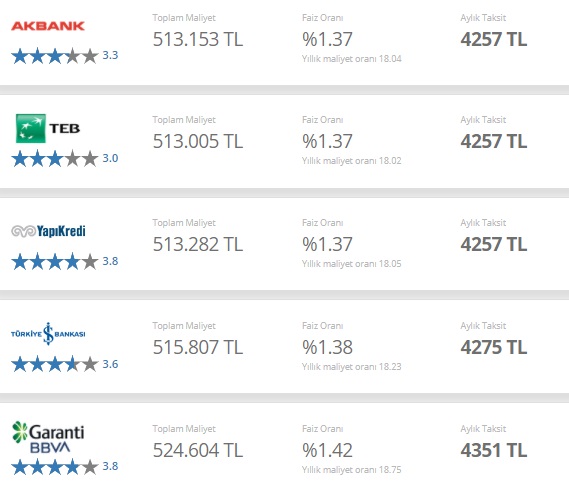The image size is (569, 491).
Task: Click Garanti BBVA's star rating icons
Action: (x=55, y=467)
